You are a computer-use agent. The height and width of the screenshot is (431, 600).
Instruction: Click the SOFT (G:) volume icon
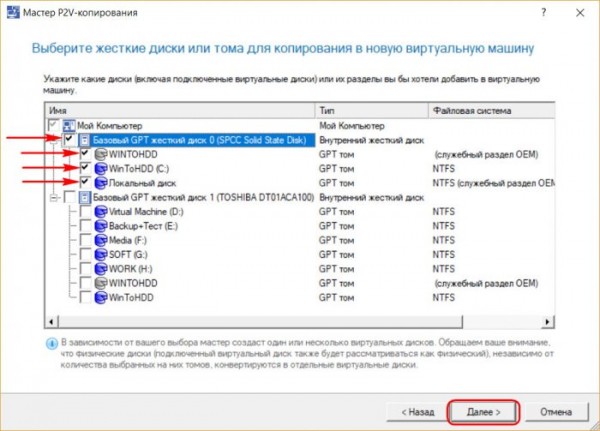(101, 255)
